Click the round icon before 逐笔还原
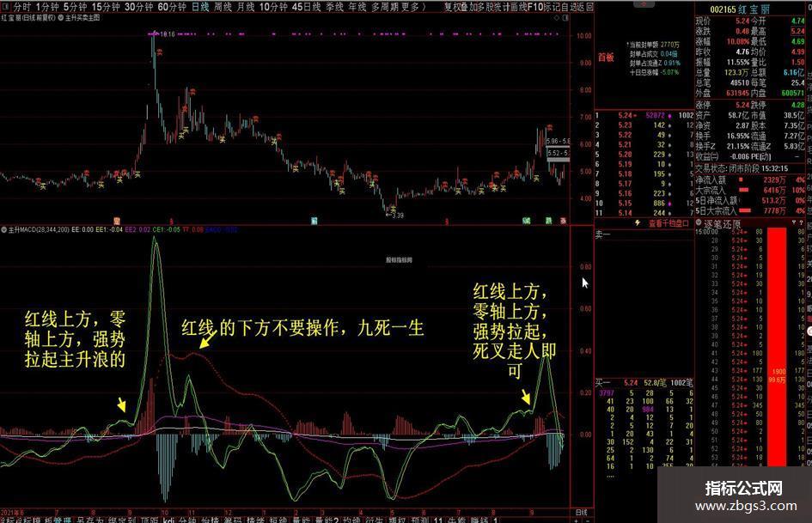The image size is (812, 523). [699, 223]
